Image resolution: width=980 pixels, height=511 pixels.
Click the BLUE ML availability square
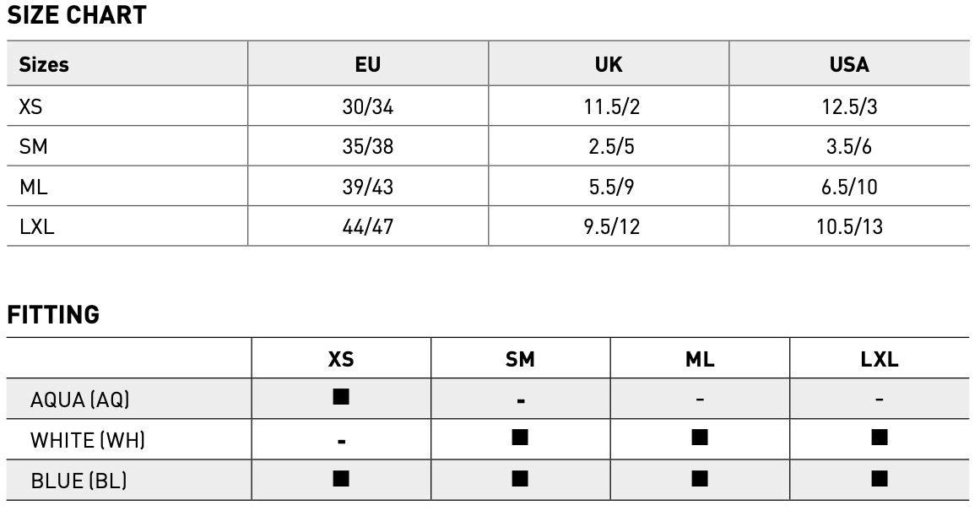pyautogui.click(x=700, y=478)
